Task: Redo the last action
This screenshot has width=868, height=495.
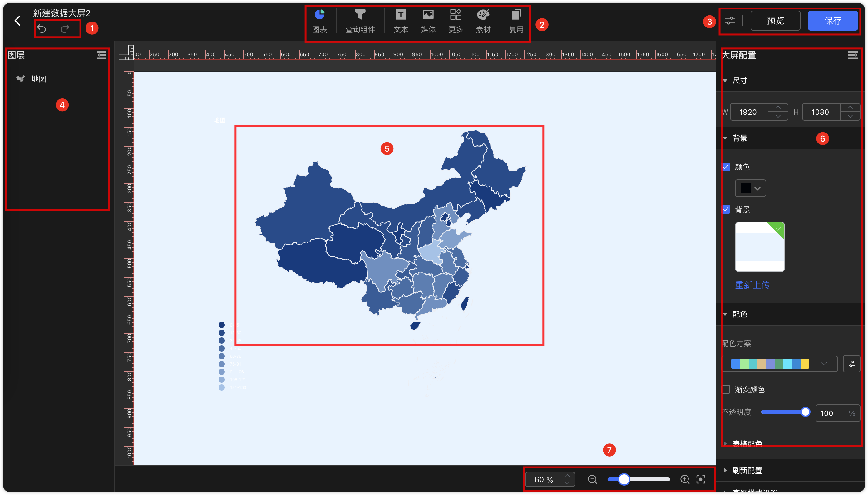Action: coord(65,29)
